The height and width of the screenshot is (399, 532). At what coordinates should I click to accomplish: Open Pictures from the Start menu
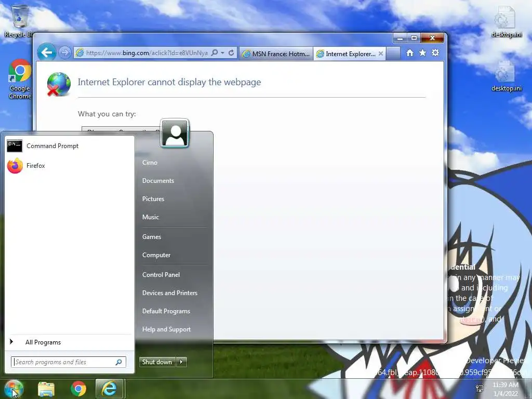pyautogui.click(x=153, y=199)
